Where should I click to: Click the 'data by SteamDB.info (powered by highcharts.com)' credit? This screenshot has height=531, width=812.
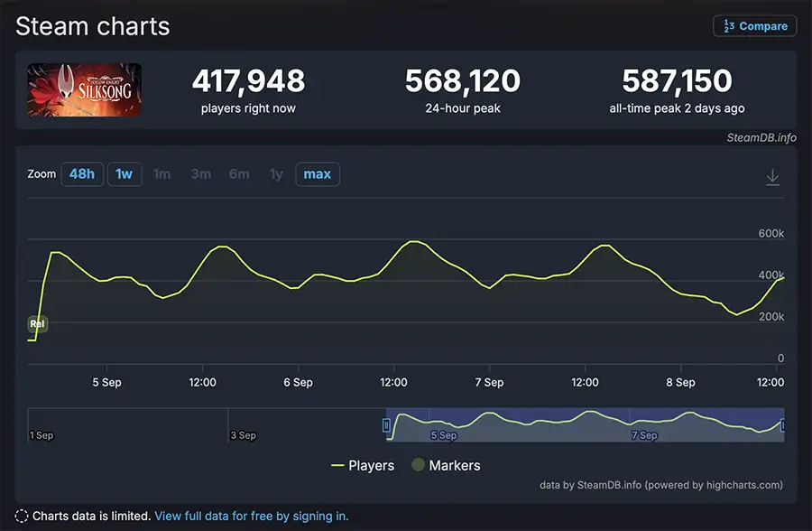[661, 485]
